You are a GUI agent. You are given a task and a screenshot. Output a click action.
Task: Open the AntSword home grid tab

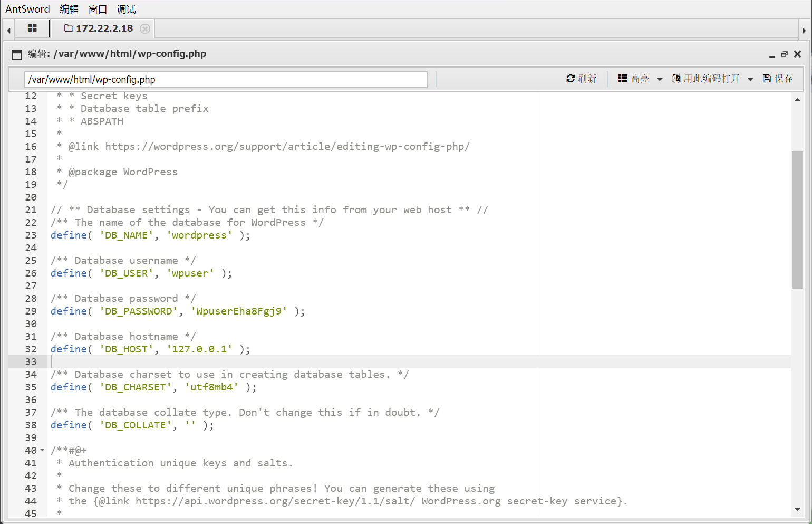(x=32, y=28)
